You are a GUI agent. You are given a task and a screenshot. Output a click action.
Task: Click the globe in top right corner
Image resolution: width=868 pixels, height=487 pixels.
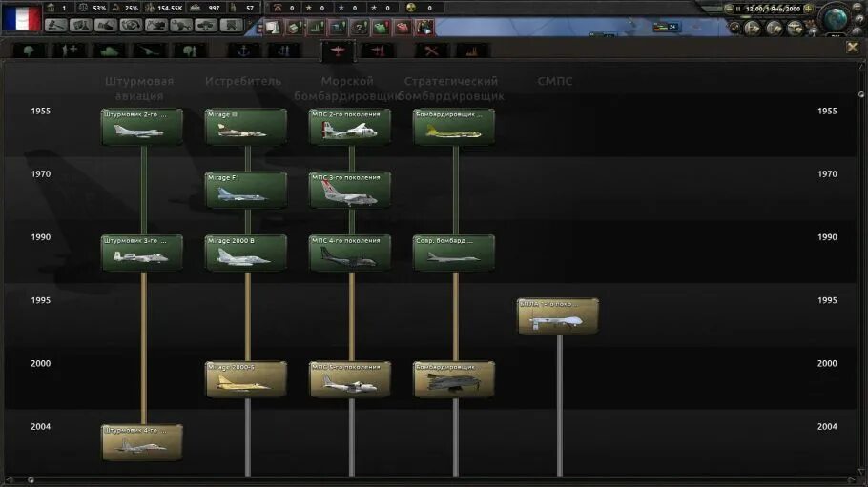pyautogui.click(x=836, y=19)
